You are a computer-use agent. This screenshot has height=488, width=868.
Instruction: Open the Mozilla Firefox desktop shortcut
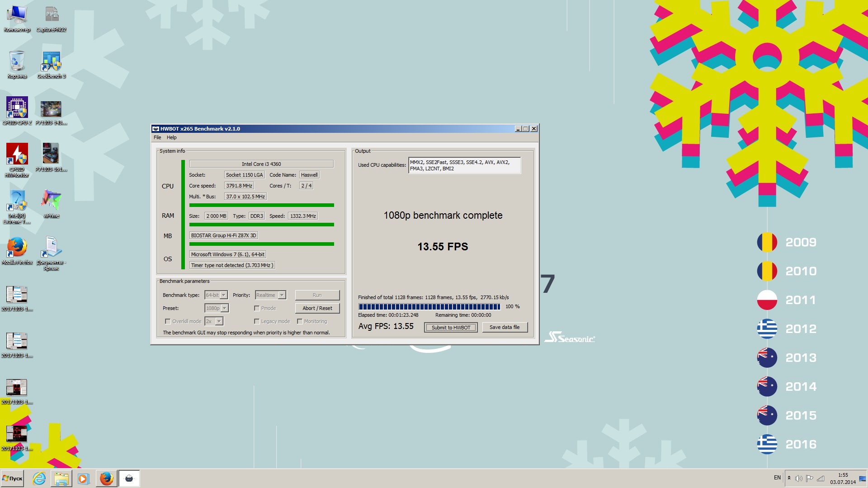17,251
